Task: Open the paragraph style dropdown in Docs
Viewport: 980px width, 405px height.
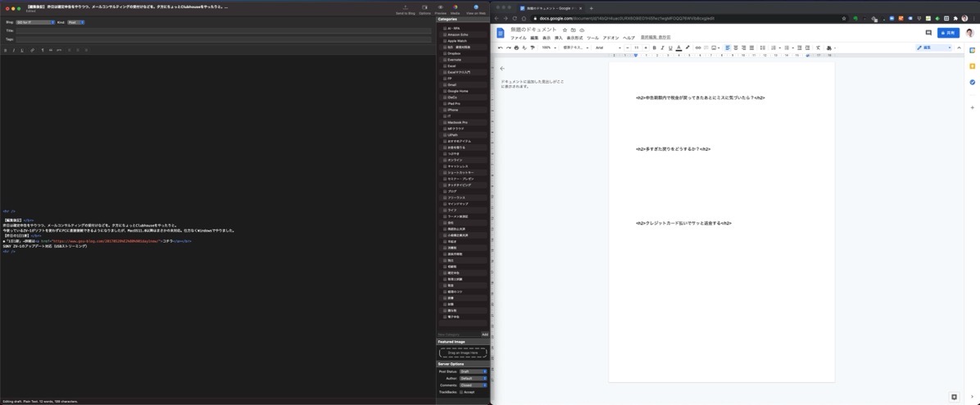Action: (x=575, y=48)
